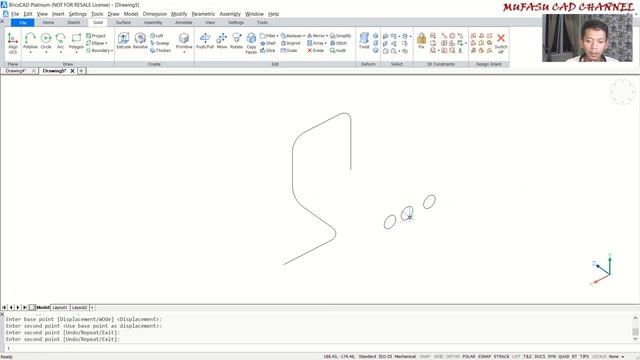This screenshot has width=640, height=360.
Task: Click the Stitch tool
Action: 338,43
